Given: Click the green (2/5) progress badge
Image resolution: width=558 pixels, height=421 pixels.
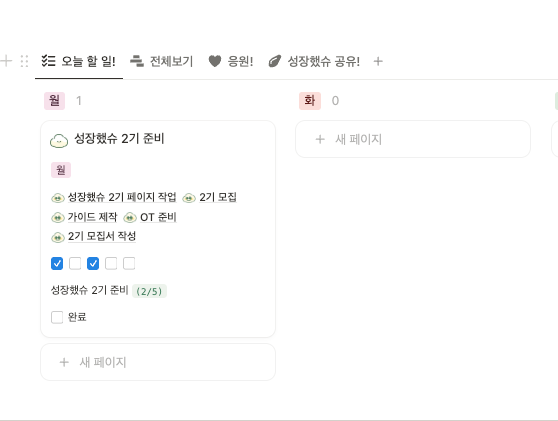Looking at the screenshot, I should (x=149, y=291).
